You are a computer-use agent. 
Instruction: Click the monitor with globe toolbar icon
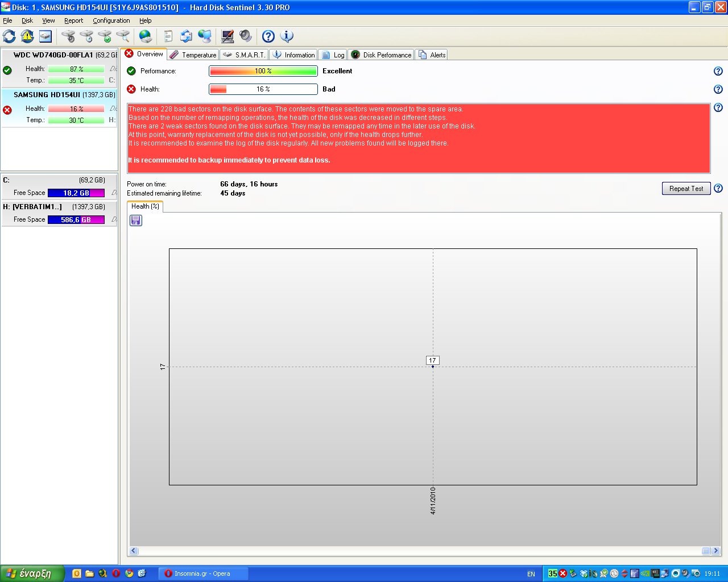[205, 36]
